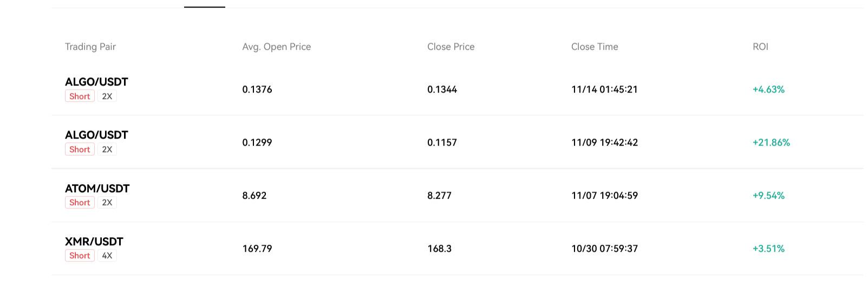
Task: Click the 4X leverage badge on XMR/USDT
Action: click(107, 256)
